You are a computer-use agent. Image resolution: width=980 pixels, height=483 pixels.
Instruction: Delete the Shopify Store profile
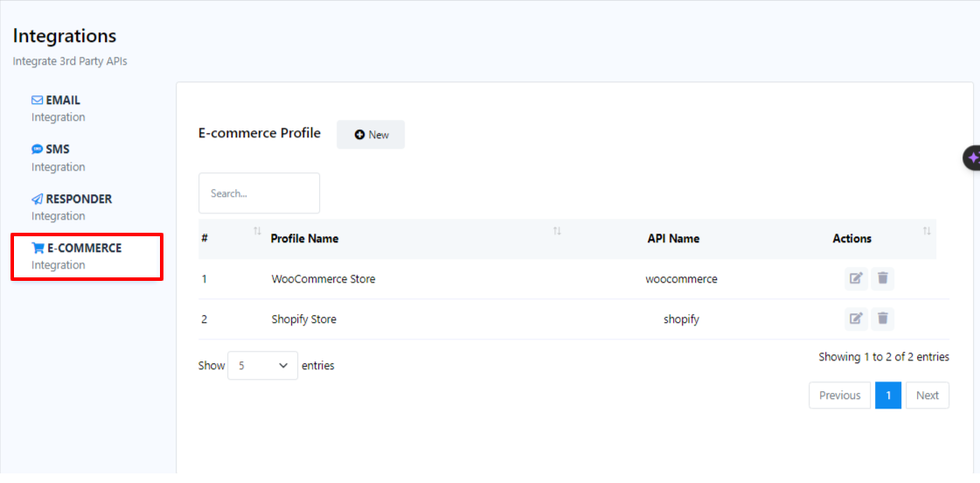click(x=883, y=318)
